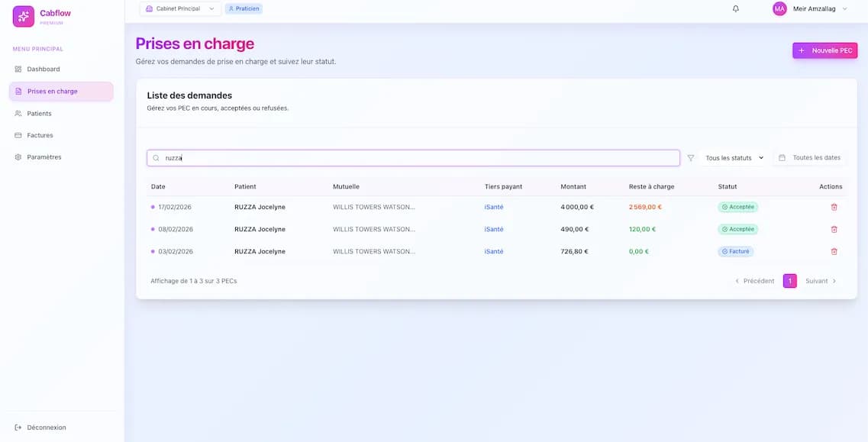Click the Mutuelle column header
Screen dimensions: 868x442
346,187
